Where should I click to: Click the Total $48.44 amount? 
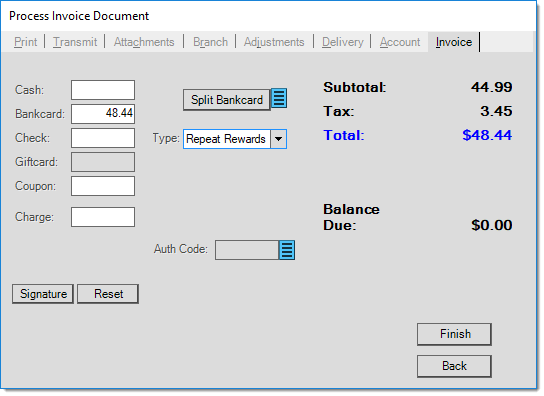point(487,135)
